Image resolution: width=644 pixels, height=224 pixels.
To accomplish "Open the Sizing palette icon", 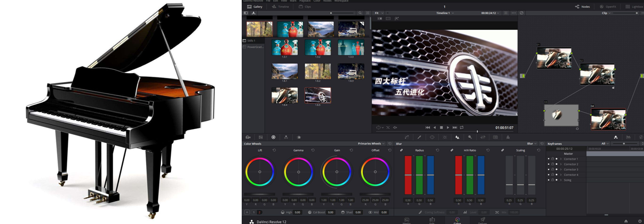I will coord(483,137).
